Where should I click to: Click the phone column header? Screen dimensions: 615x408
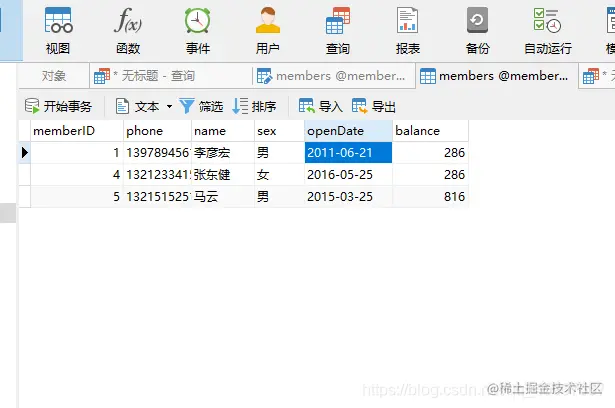tap(158, 131)
